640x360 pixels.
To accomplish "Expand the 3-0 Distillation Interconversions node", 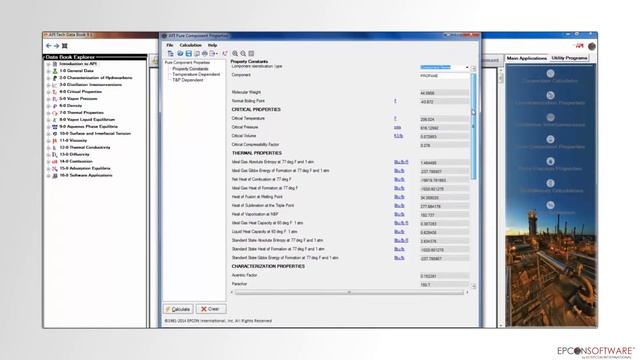I will (x=49, y=85).
